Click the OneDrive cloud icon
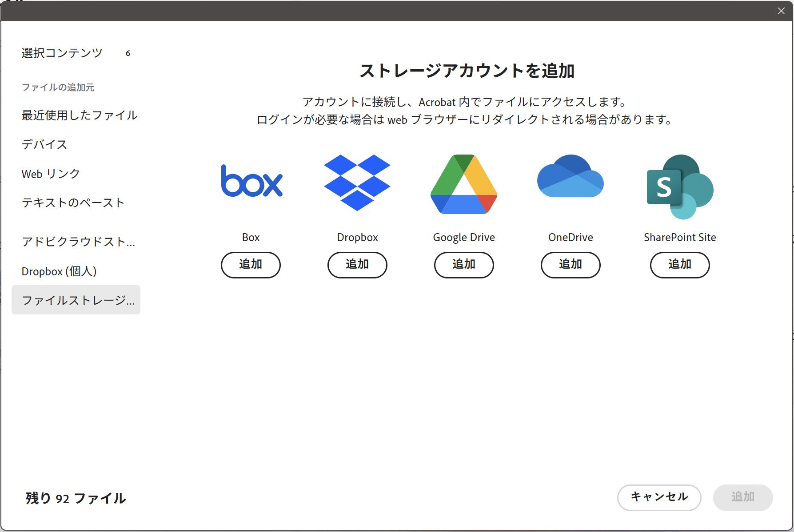This screenshot has height=532, width=794. pos(571,177)
